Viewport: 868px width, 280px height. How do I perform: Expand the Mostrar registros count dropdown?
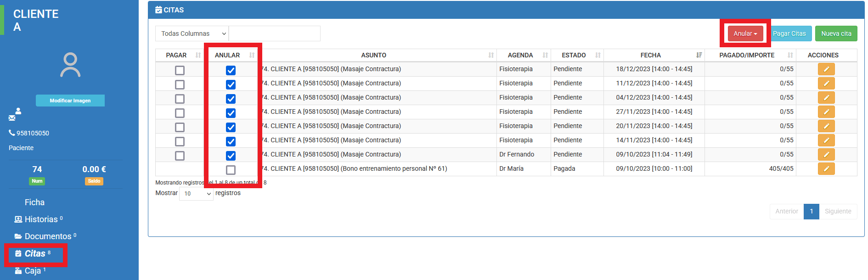point(196,194)
